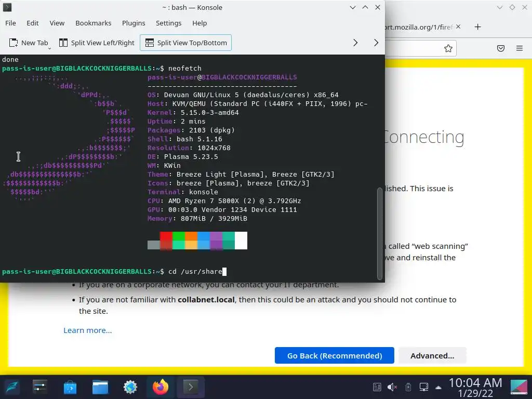The height and width of the screenshot is (399, 532).
Task: Expand the New Tab dropdown arrow
Action: coord(49,48)
